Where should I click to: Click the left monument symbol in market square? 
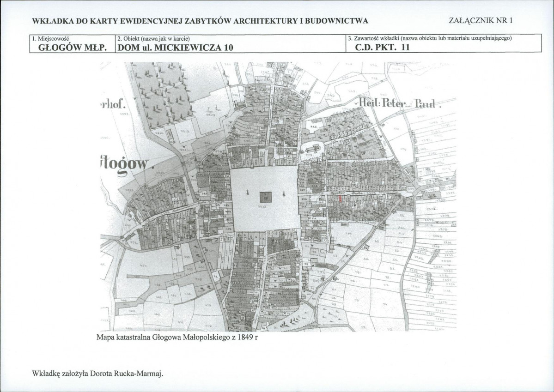pos(248,193)
